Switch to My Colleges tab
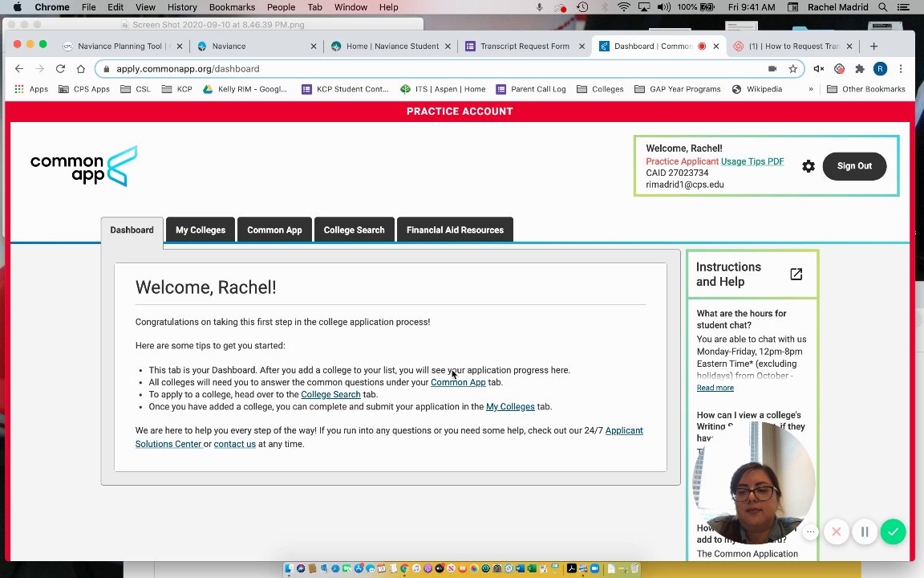This screenshot has width=924, height=578. (201, 230)
